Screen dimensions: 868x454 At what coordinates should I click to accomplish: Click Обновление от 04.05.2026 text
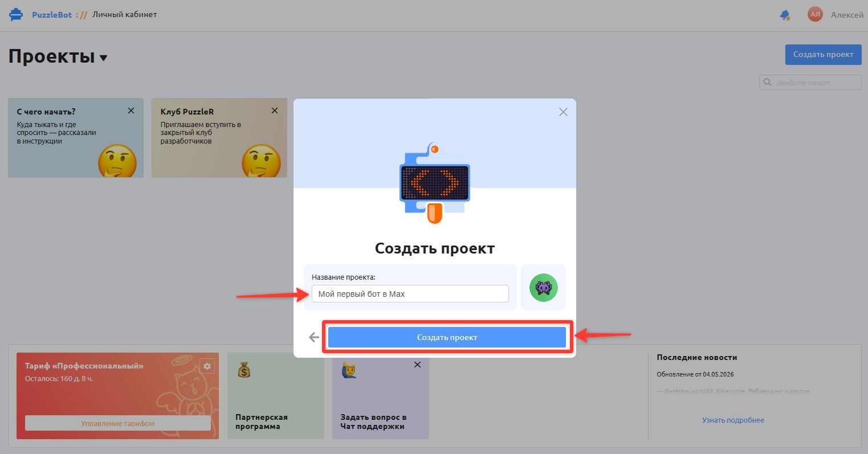click(696, 374)
